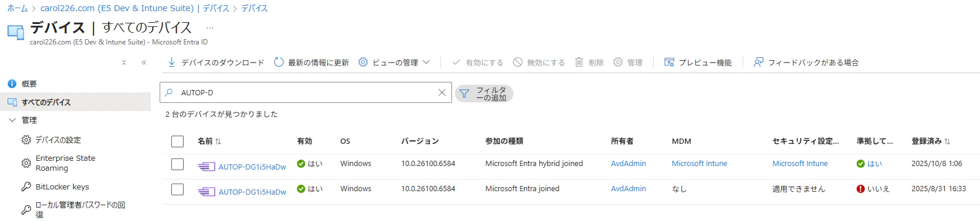The height and width of the screenshot is (221, 980).
Task: Collapse the sidebar with double chevron
Action: point(144,63)
